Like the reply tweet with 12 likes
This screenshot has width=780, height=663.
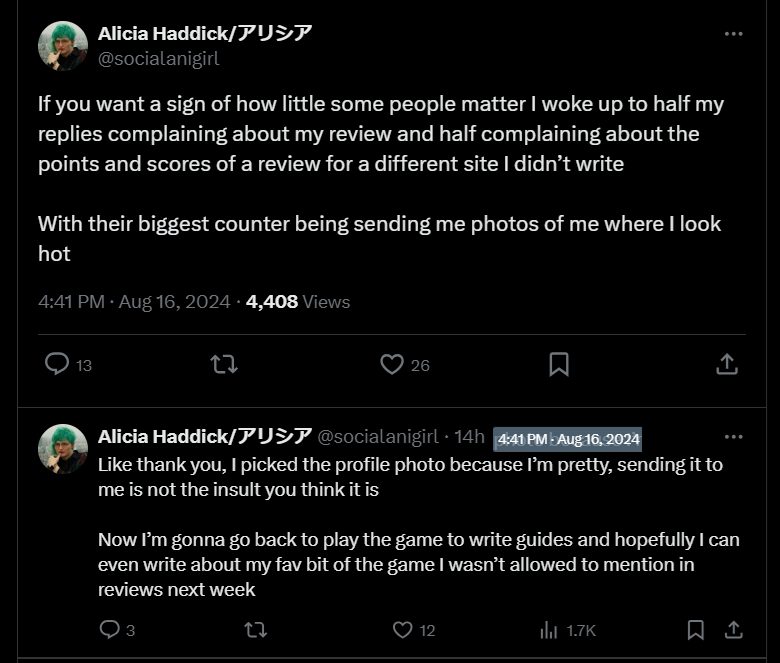point(414,630)
